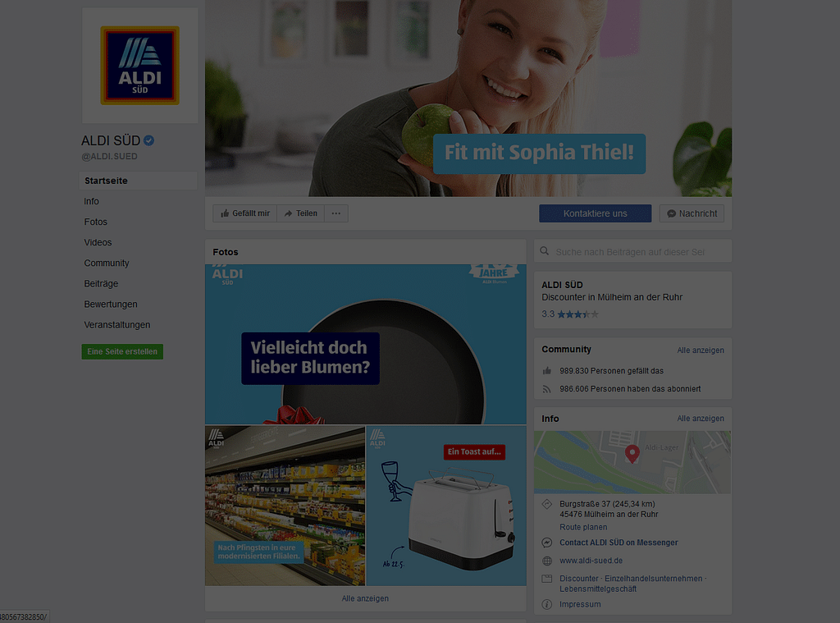Select Community in the left navigation
The height and width of the screenshot is (623, 840).
coord(107,263)
